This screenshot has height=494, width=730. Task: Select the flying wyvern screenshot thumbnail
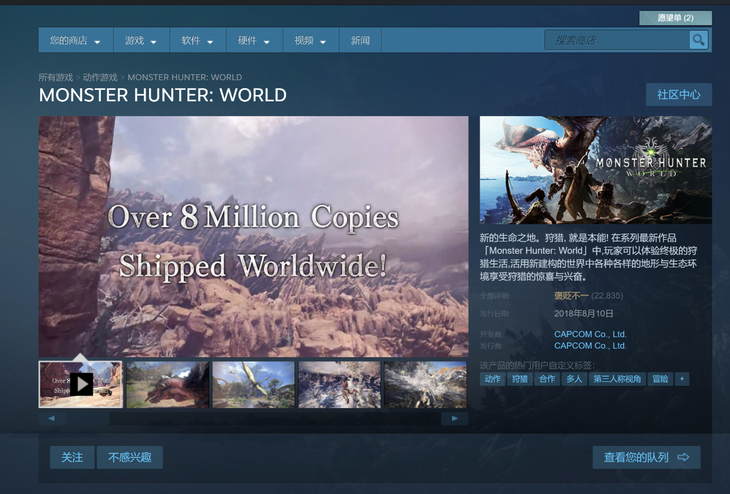[254, 385]
